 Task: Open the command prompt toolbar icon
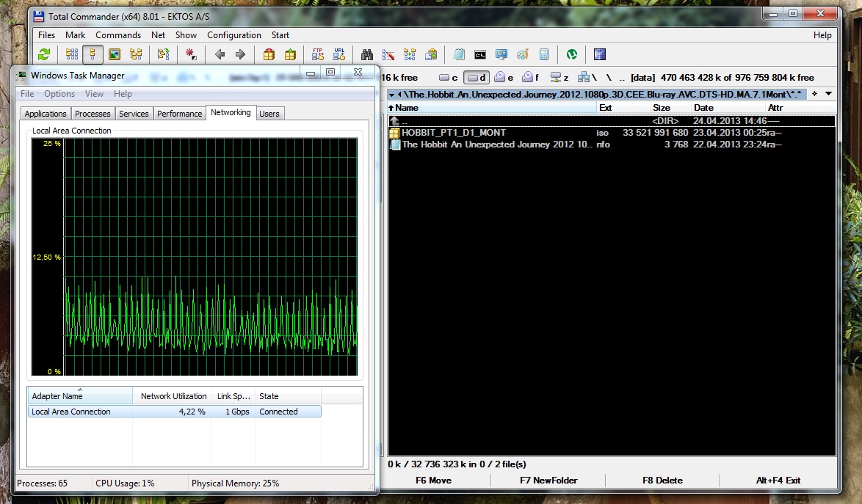pos(480,54)
